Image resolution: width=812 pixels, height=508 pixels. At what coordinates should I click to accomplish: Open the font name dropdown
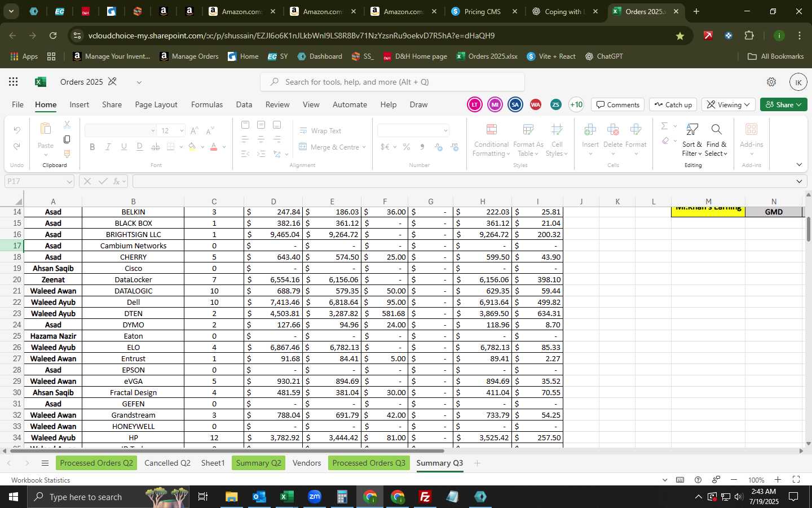153,130
